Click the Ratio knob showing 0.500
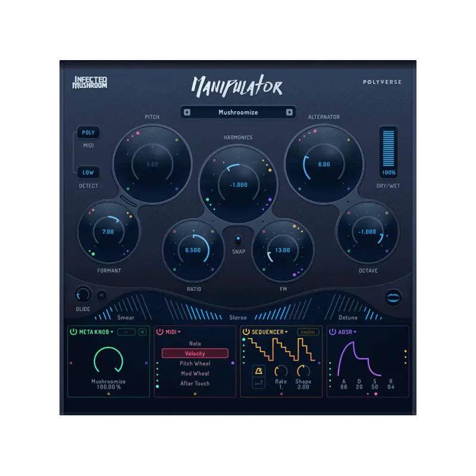The image size is (476, 476). coord(193,250)
